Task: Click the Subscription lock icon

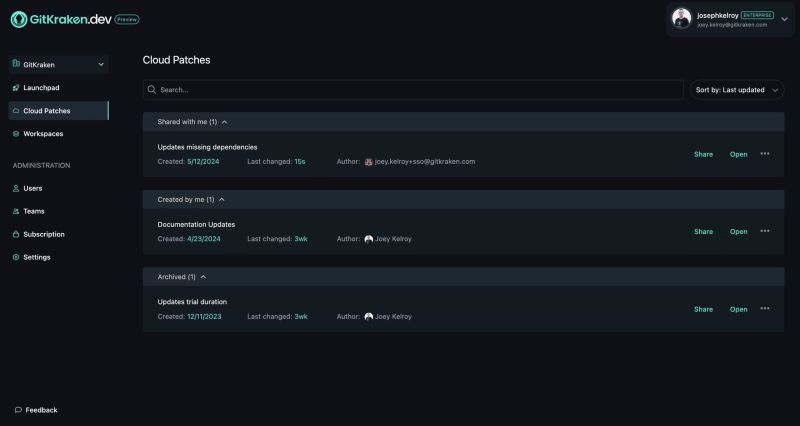Action: point(16,234)
